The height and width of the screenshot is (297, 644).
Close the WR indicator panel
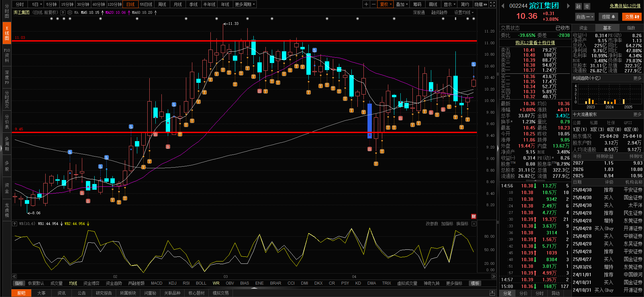(x=474, y=224)
